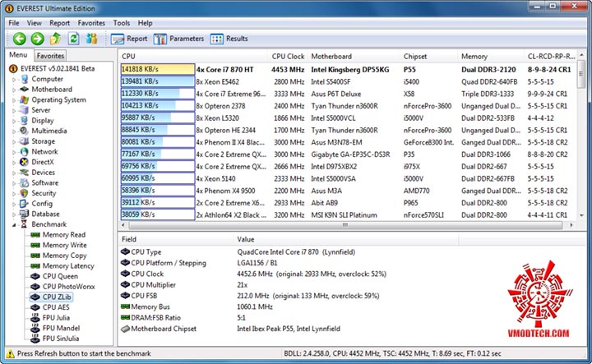Collapse the Benchmark tree node

14,225
